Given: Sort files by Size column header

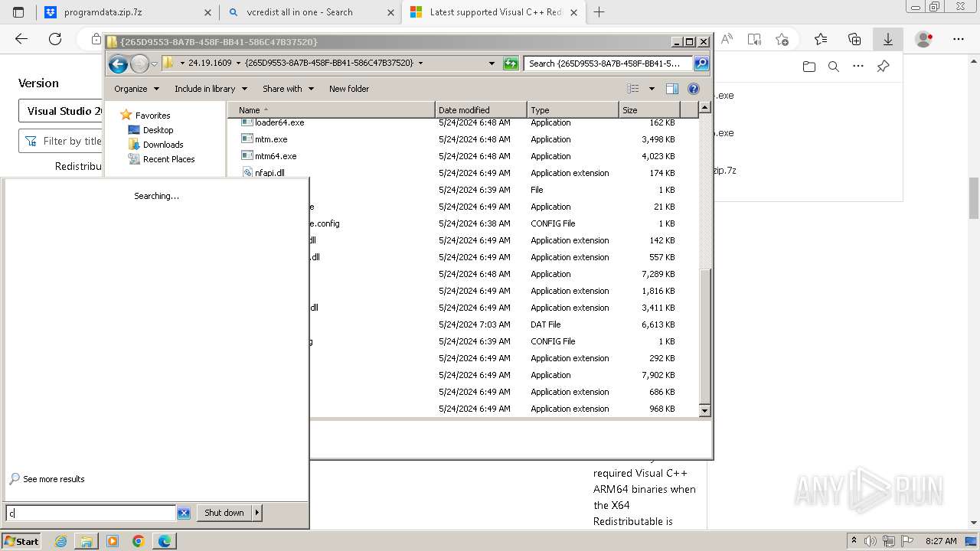Looking at the screenshot, I should coord(649,110).
